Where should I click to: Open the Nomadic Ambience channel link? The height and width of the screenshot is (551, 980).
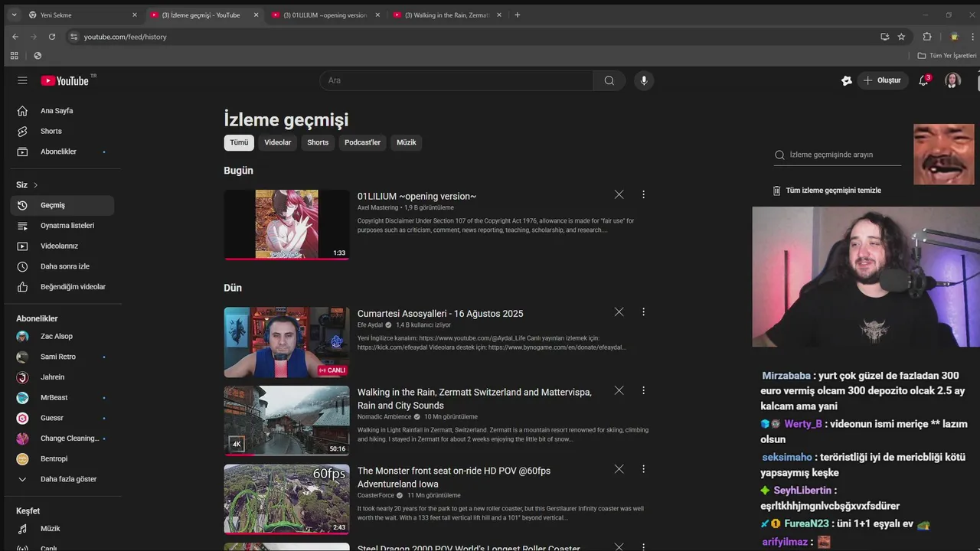tap(384, 417)
